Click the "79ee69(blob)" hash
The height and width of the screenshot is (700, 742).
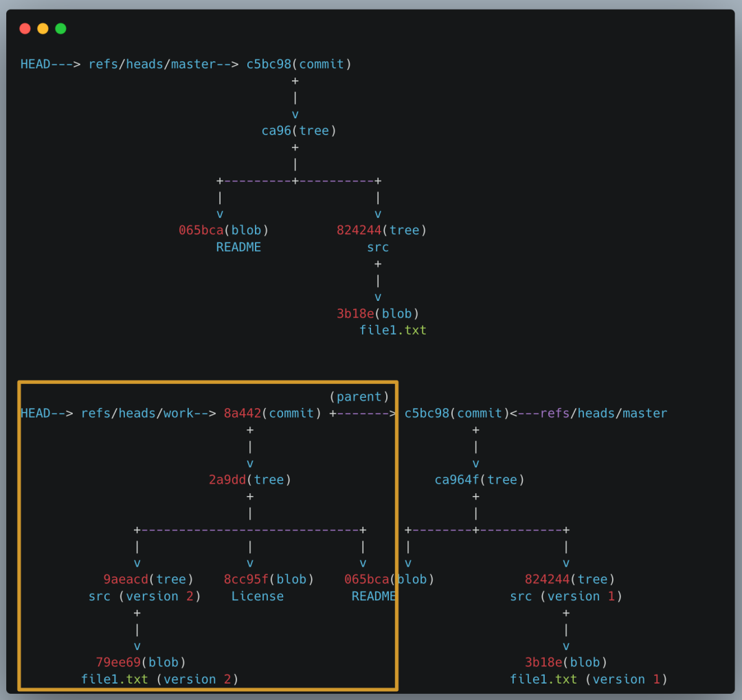point(141,663)
